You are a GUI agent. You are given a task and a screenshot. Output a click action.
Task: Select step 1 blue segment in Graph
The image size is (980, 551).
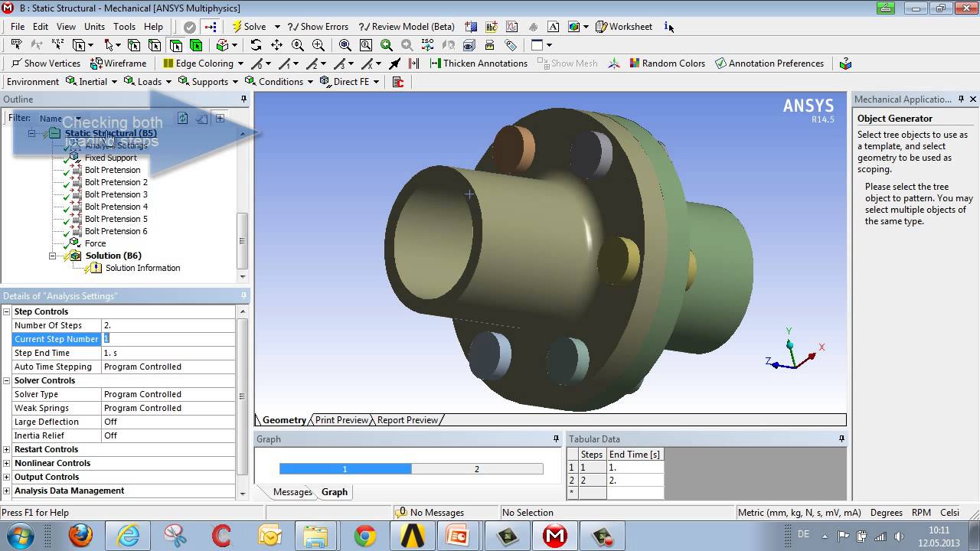point(345,469)
